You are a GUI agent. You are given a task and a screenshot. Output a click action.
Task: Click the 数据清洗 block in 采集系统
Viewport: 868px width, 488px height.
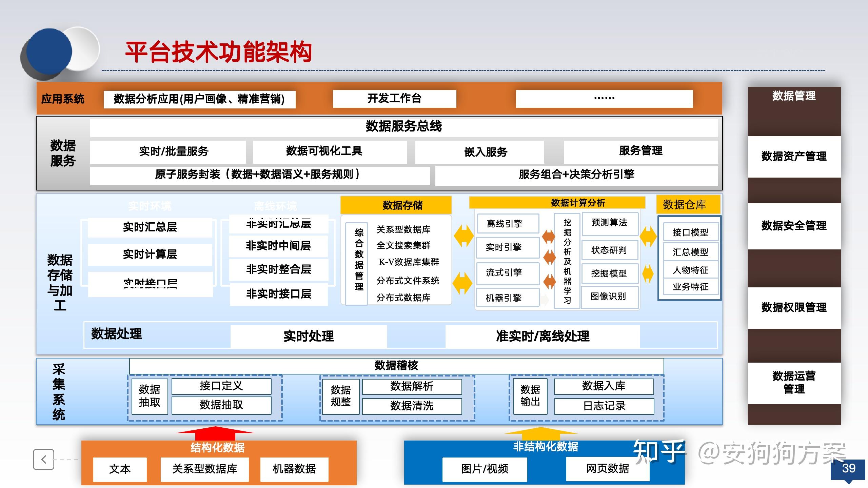(x=412, y=406)
